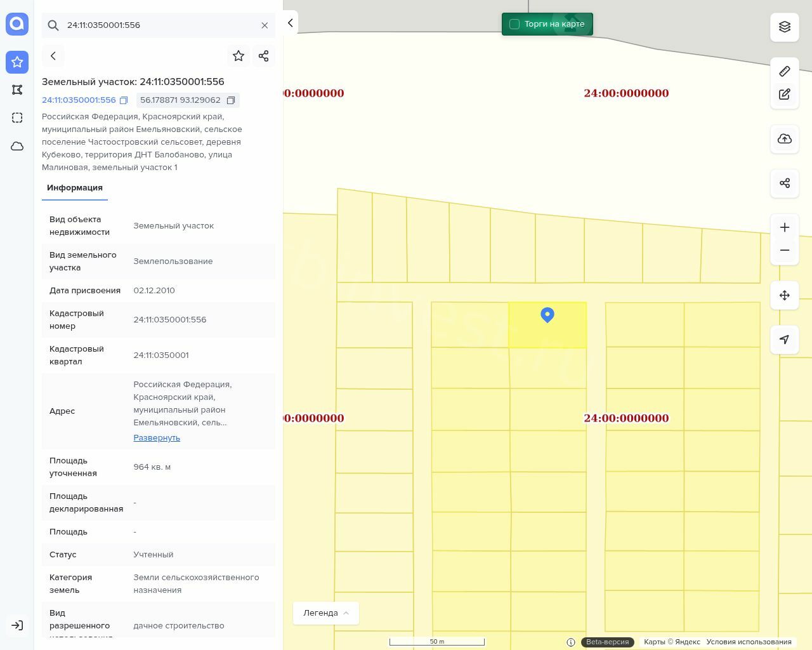Image resolution: width=812 pixels, height=650 pixels.
Task: Click the blue map marker pin
Action: pyautogui.click(x=547, y=314)
